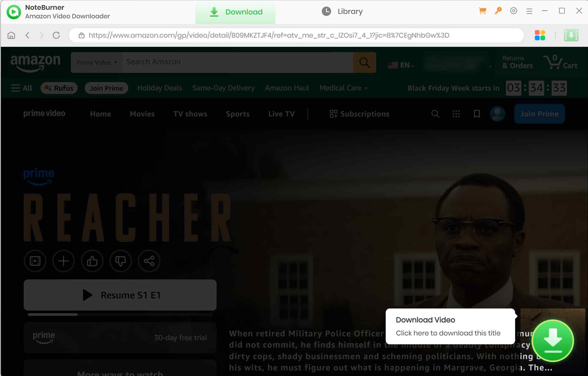The height and width of the screenshot is (376, 588).
Task: Click the key registration icon
Action: tap(498, 11)
